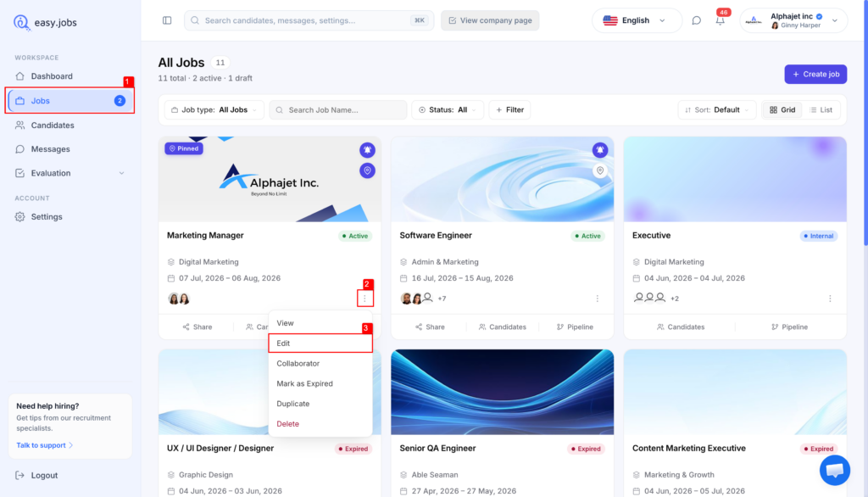The image size is (868, 497).
Task: Open three-dot menu on Marketing Manager card
Action: (364, 298)
